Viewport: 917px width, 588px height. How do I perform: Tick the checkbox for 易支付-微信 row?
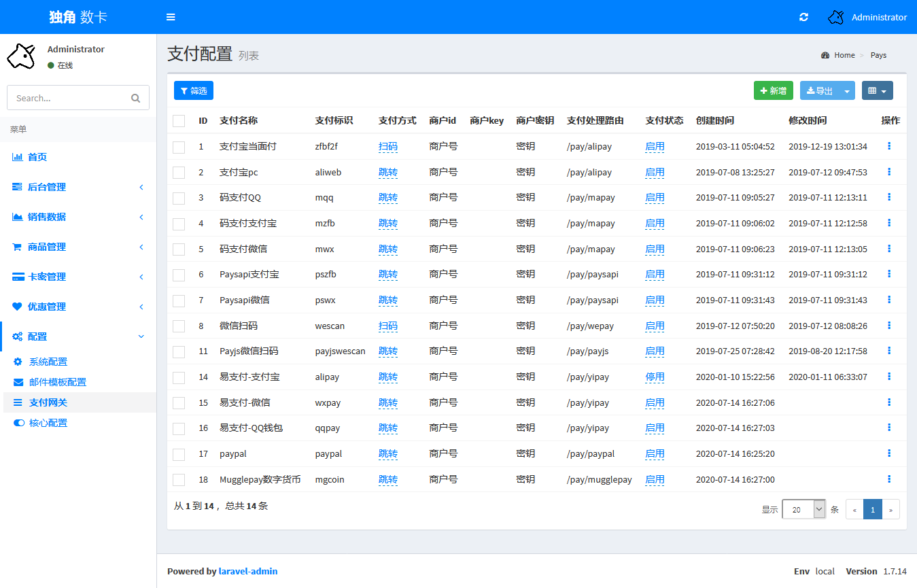(x=179, y=403)
